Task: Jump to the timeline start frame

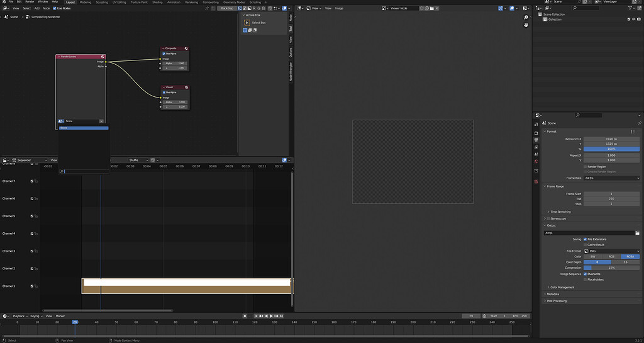Action: click(256, 316)
